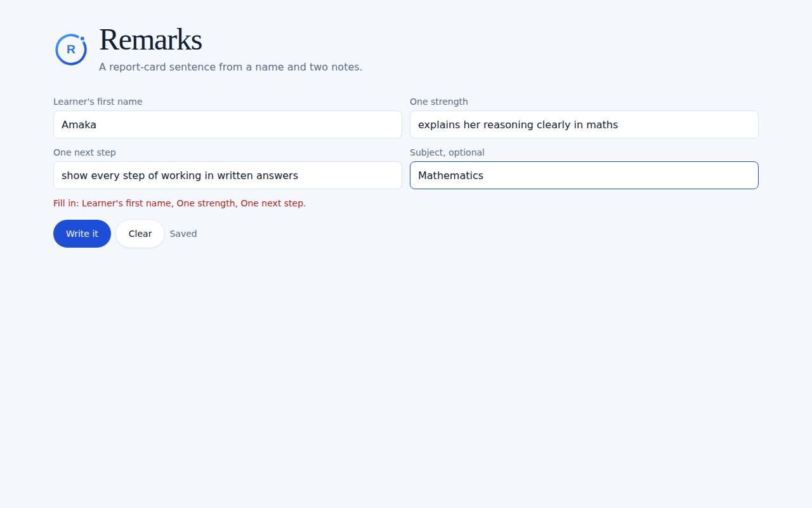
Task: Click the Remarks circular R logo
Action: point(71,50)
